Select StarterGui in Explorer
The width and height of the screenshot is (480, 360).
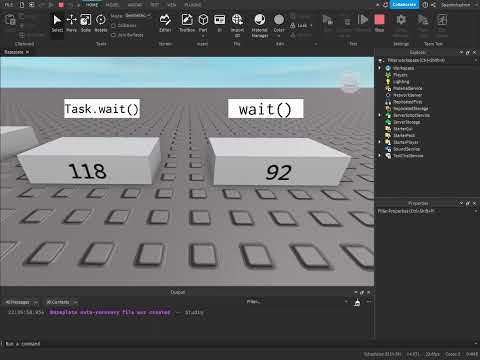coord(403,129)
